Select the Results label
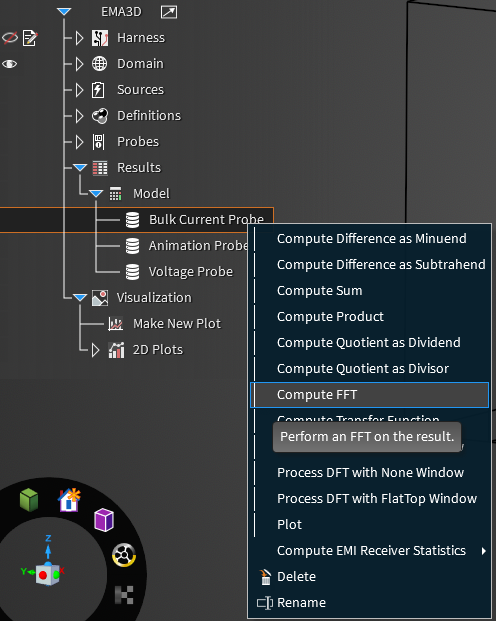Viewport: 496px width, 621px height. (x=139, y=168)
